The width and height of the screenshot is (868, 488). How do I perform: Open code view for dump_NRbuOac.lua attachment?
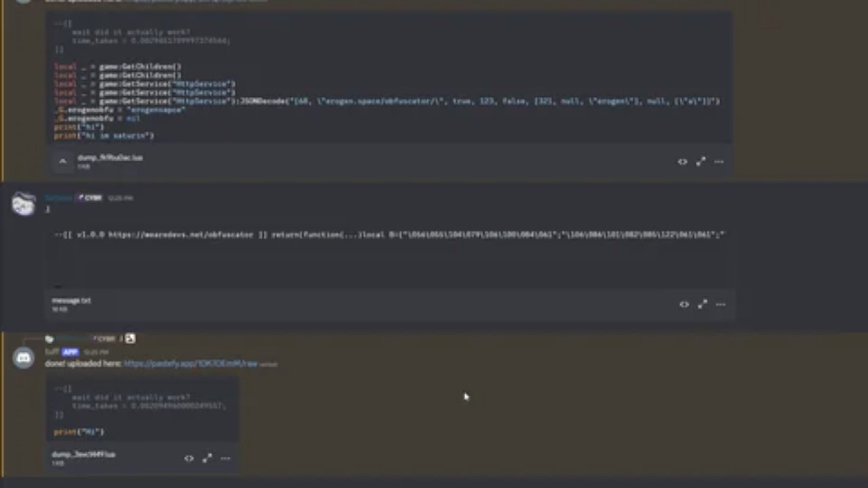[x=682, y=161]
